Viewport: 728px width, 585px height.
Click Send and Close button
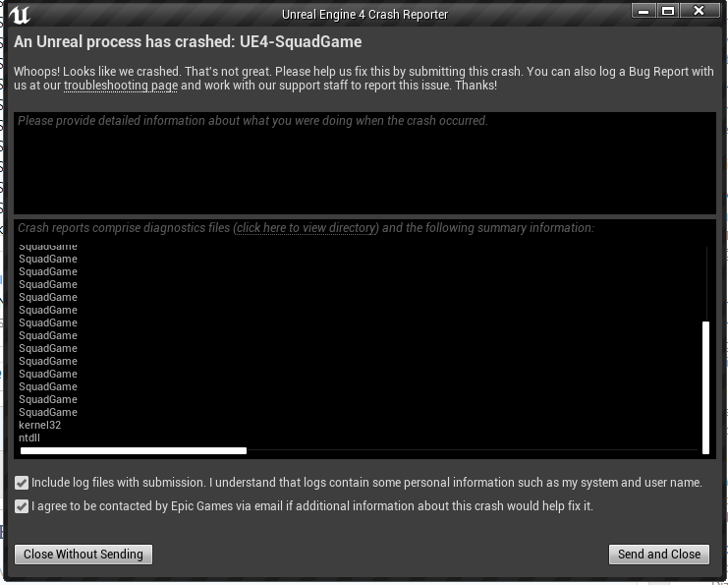point(659,555)
